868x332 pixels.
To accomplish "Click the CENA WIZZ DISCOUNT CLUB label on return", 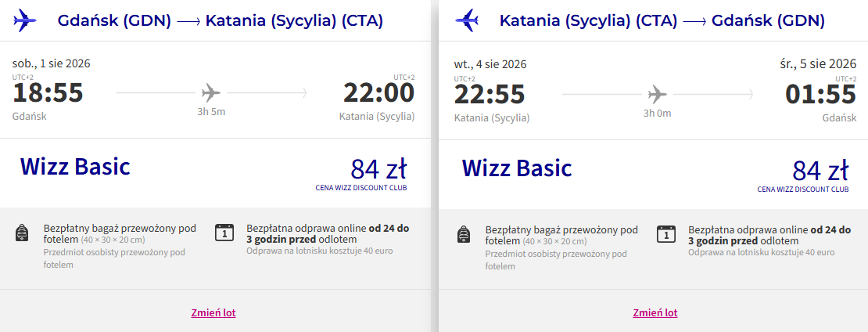I will pos(803,189).
